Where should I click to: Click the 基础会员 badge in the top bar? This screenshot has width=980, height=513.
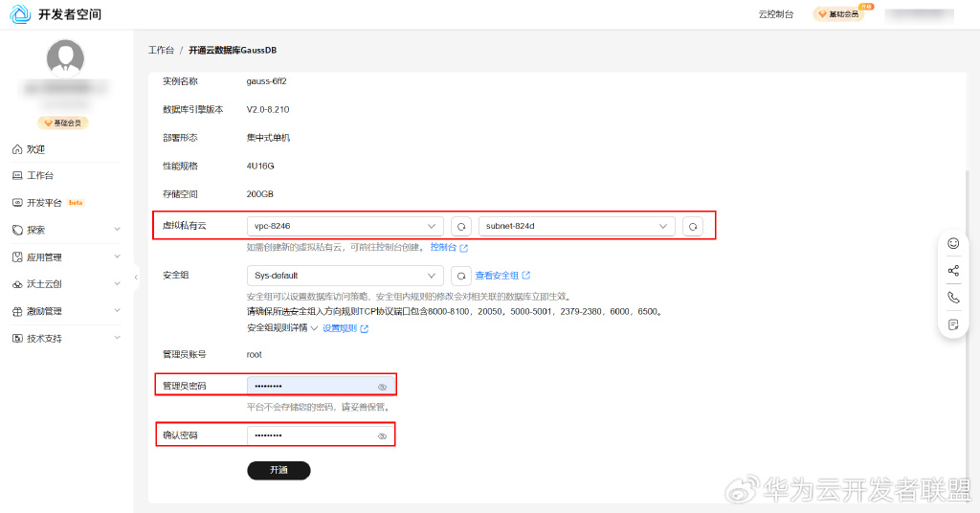pos(838,13)
